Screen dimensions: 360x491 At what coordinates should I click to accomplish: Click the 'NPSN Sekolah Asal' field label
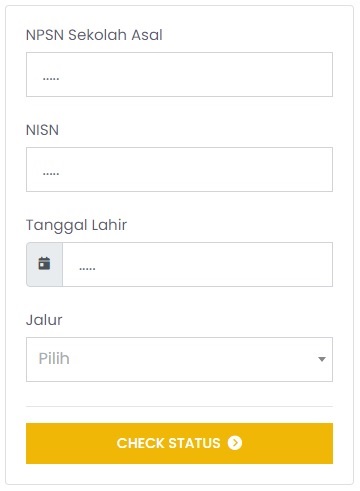click(94, 35)
